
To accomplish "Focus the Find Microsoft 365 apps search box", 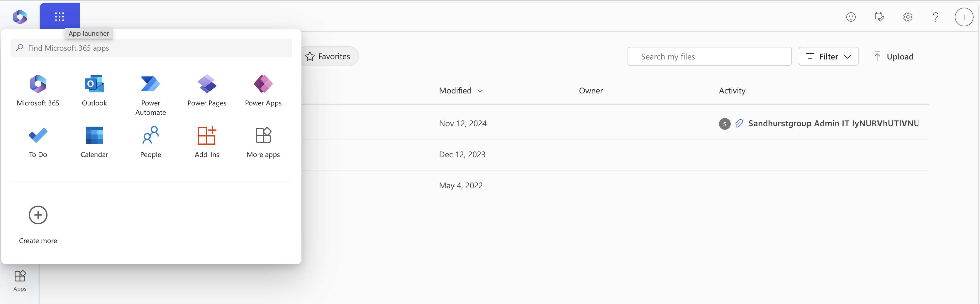I will [151, 48].
